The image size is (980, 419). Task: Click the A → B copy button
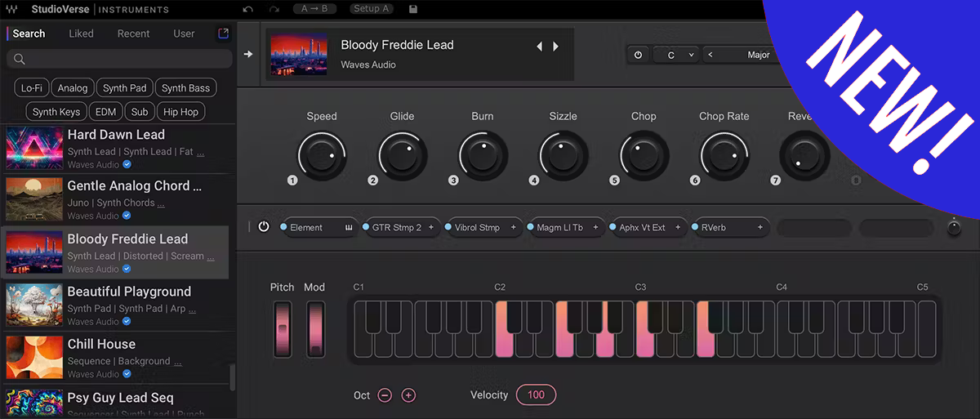[314, 9]
